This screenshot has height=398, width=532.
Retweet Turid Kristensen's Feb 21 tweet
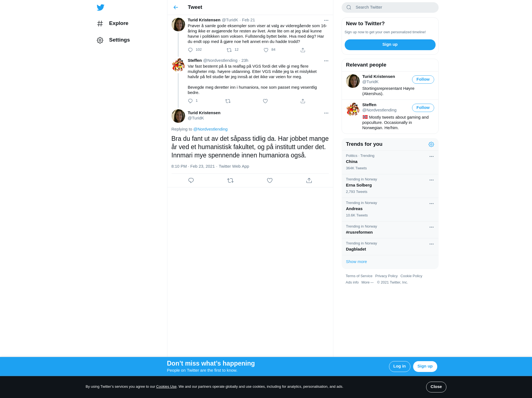(229, 50)
